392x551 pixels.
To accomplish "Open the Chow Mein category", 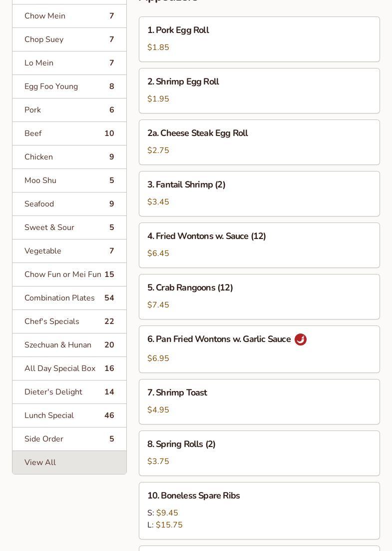I will pyautogui.click(x=69, y=16).
